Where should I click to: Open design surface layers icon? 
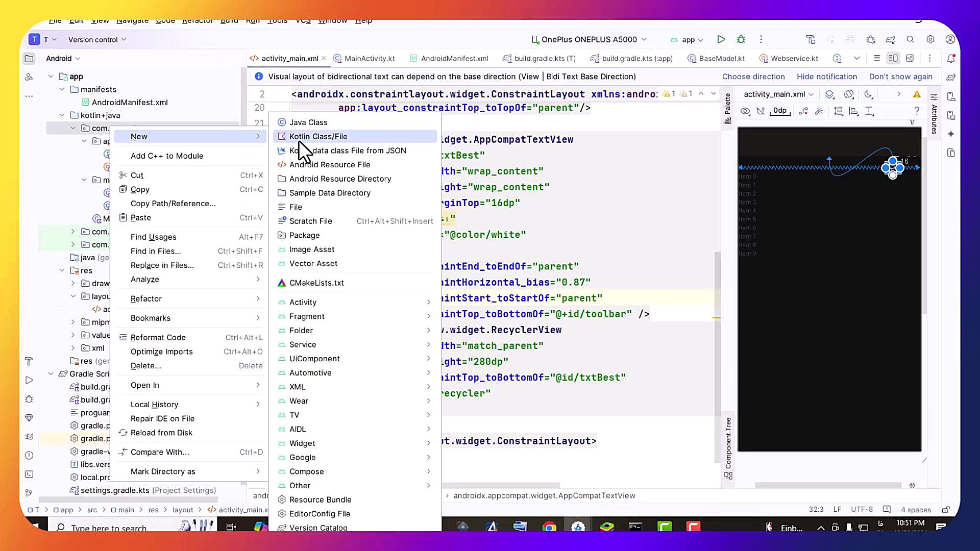(829, 94)
